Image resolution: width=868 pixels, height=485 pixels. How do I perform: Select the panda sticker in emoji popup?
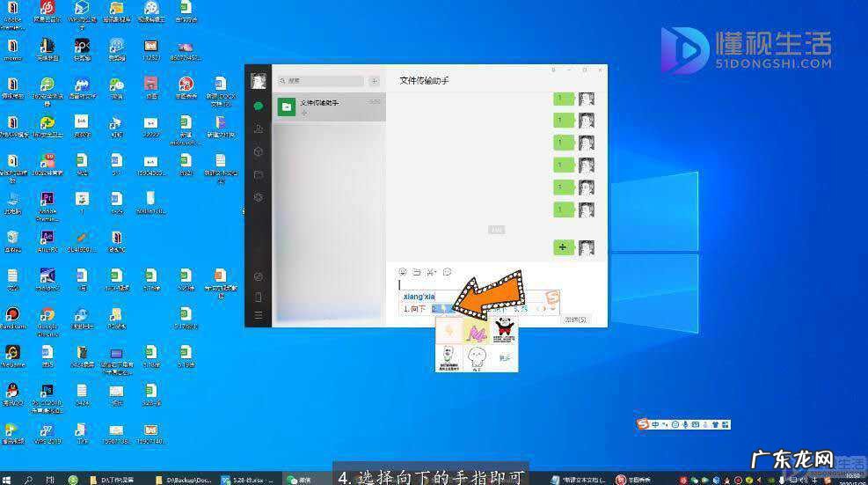(x=503, y=331)
